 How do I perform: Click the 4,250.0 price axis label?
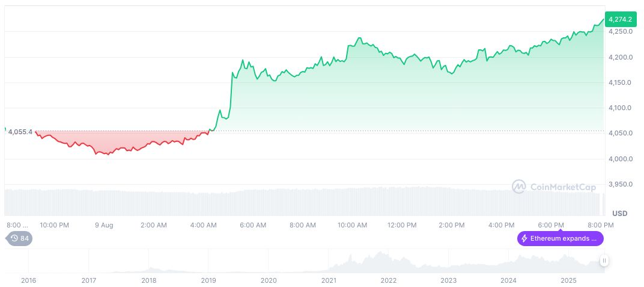(x=619, y=32)
